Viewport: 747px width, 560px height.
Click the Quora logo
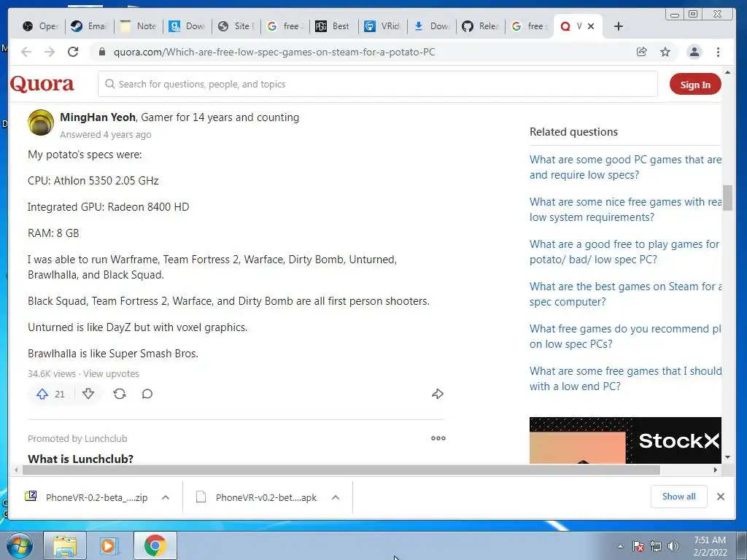tap(42, 84)
